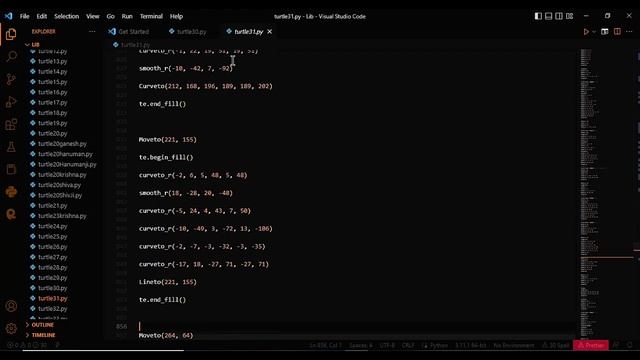This screenshot has width=640, height=360.
Task: Open the Source Control view
Action: tap(11, 79)
